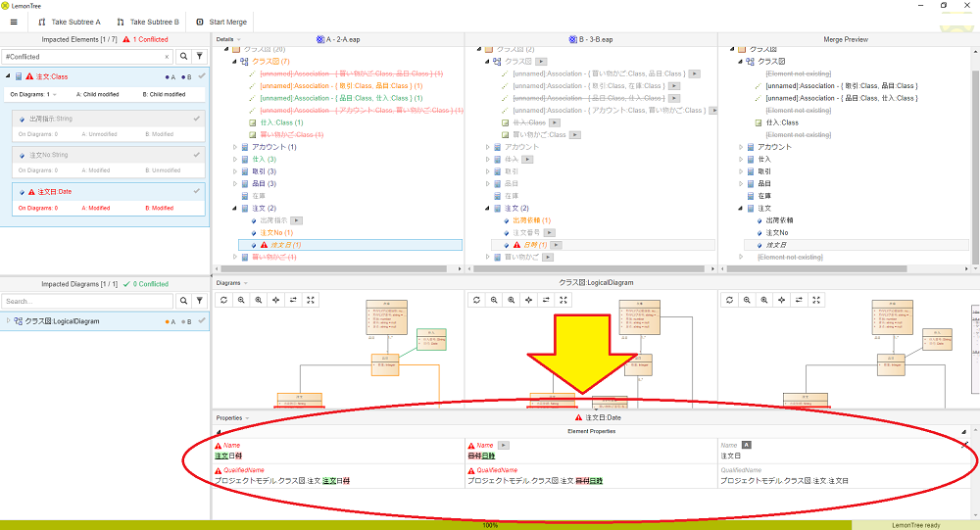Viewport: 980px width, 530px height.
Task: Start the merge
Action: pos(221,22)
